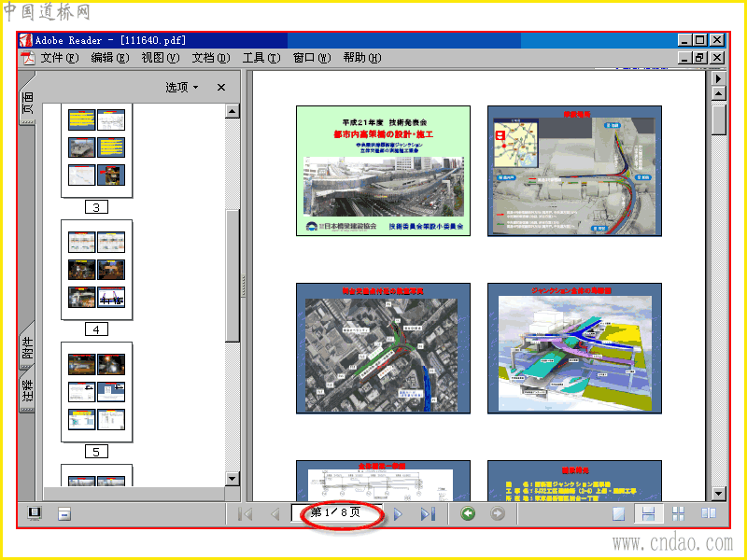Go to next view gray arrow
Screen dimensions: 747x560
click(x=498, y=513)
